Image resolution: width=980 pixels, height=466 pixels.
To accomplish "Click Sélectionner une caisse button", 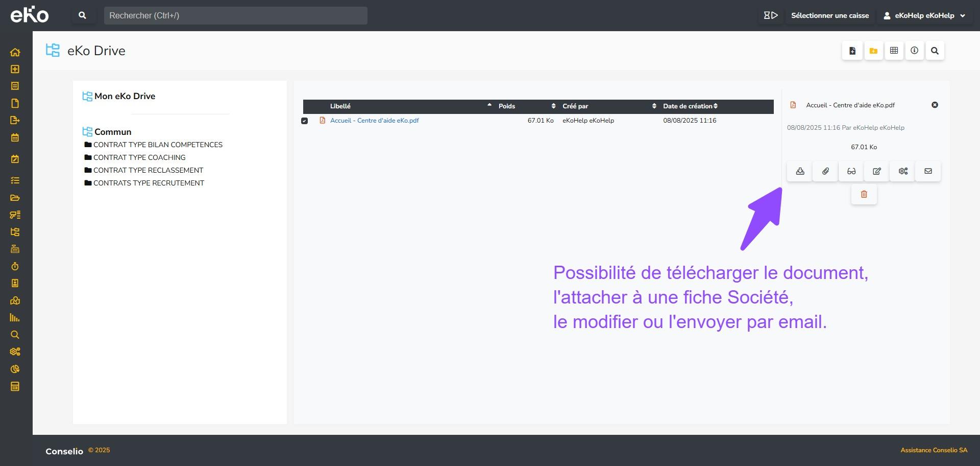I will click(829, 16).
